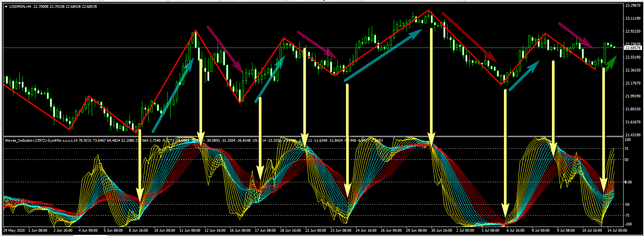
Task: Click the 21.43190 price scale label
Action: (633, 135)
